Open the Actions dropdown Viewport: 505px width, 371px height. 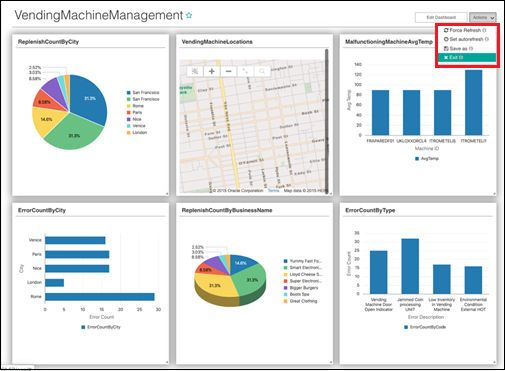coord(483,17)
